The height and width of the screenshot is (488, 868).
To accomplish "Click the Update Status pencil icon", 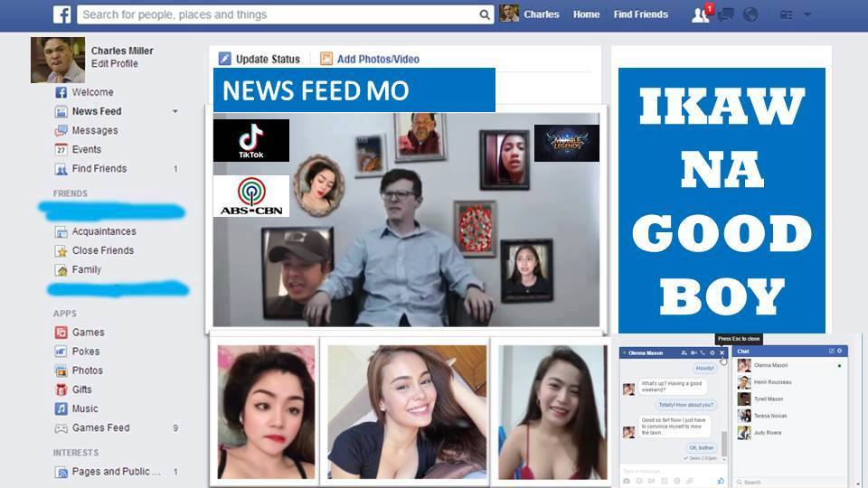I will 225,59.
